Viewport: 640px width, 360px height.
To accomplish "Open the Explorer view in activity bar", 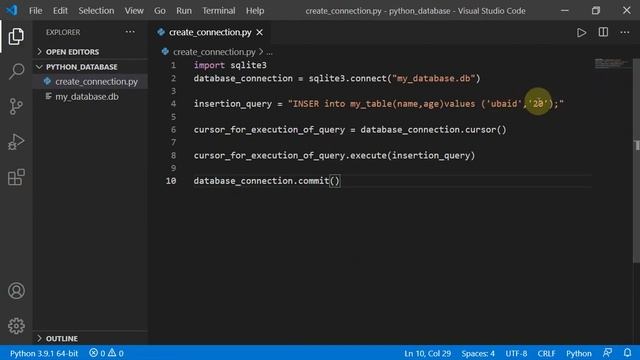I will (x=16, y=36).
